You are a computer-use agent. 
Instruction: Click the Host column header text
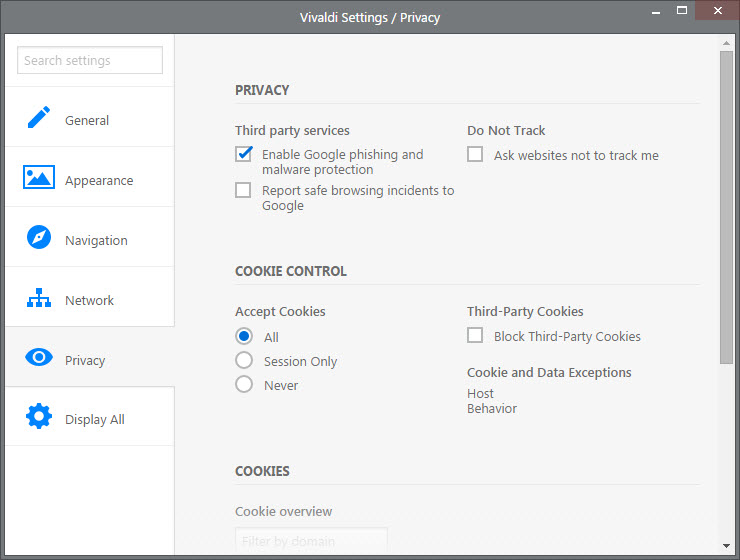tap(480, 393)
